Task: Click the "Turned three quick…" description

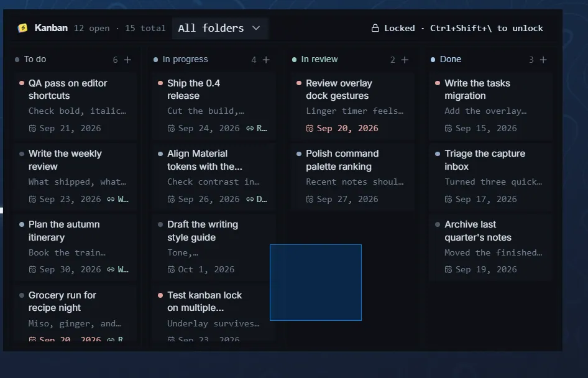Action: coord(494,182)
